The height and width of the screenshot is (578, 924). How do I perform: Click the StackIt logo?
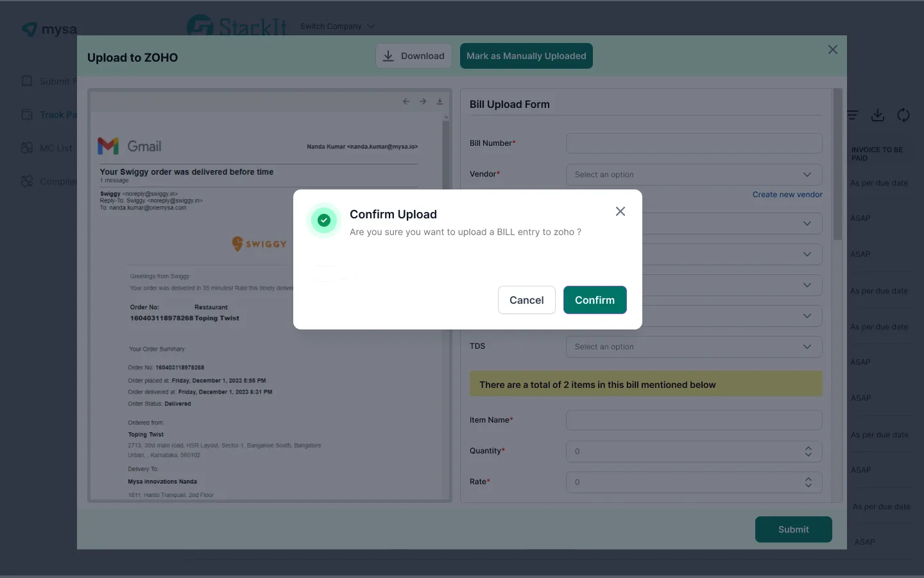[237, 26]
